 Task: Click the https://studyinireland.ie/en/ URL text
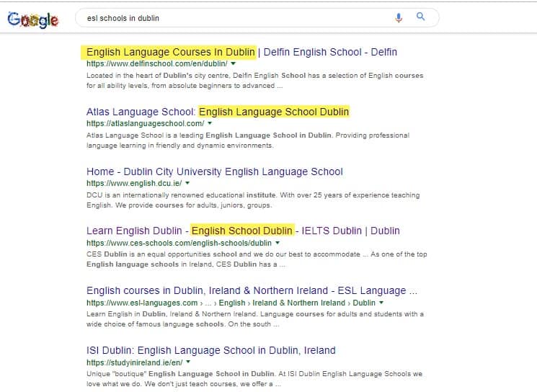point(134,362)
